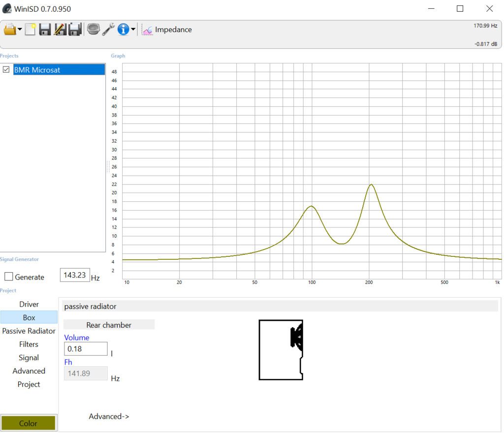This screenshot has height=434, width=504.
Task: Switch to the Driver tab
Action: point(29,304)
